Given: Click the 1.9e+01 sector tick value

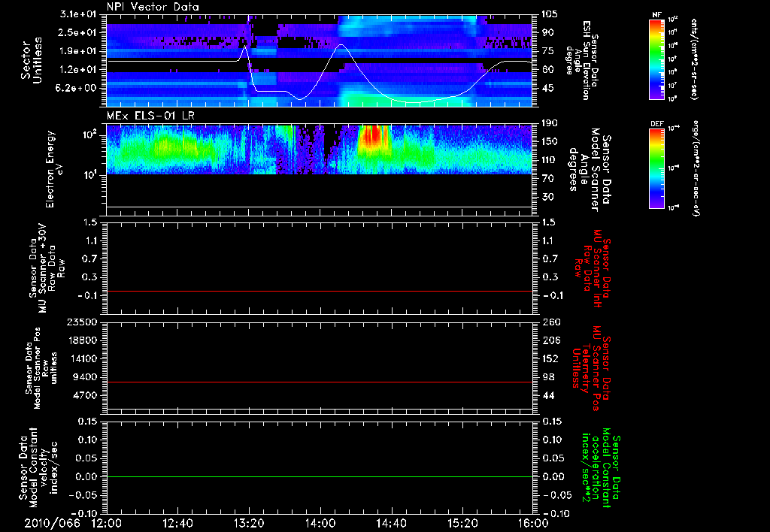Looking at the screenshot, I should 78,51.
